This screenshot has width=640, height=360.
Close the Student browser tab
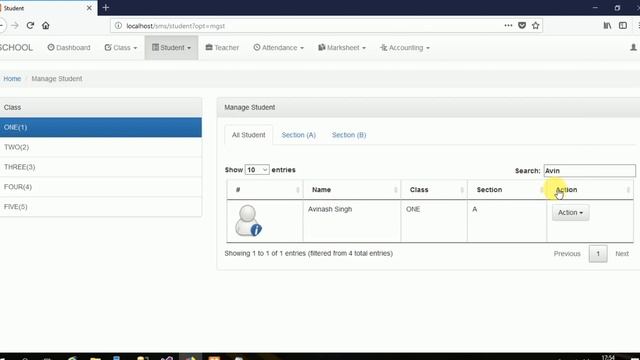(89, 8)
